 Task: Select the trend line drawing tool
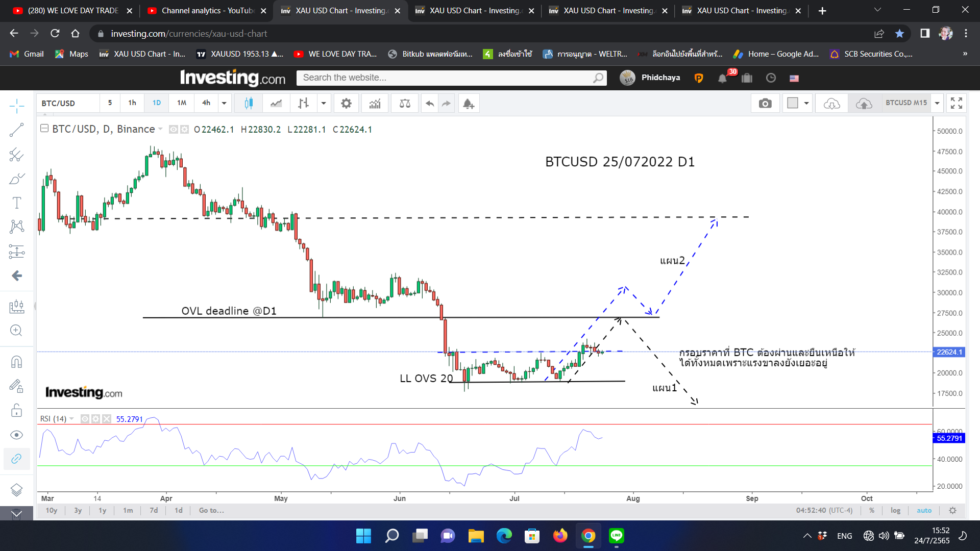click(x=16, y=130)
